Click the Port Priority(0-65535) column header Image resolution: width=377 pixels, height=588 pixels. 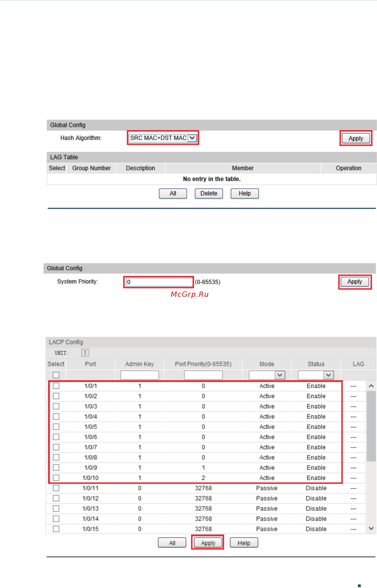pos(203,364)
